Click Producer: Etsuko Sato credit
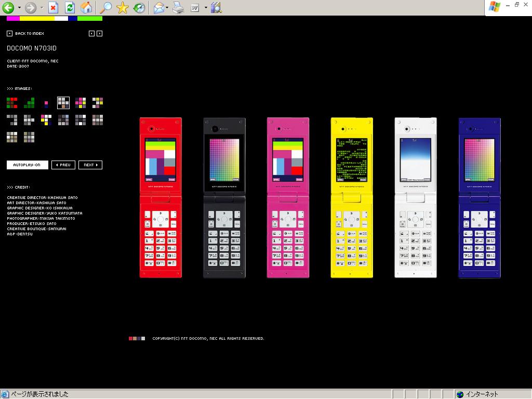 point(32,223)
